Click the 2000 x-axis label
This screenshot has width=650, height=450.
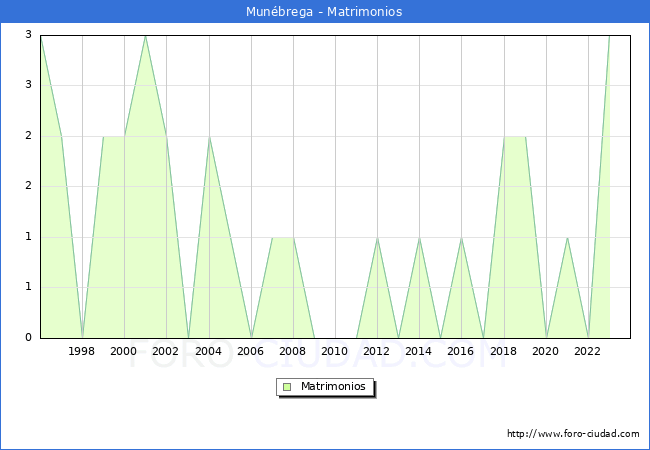click(124, 351)
